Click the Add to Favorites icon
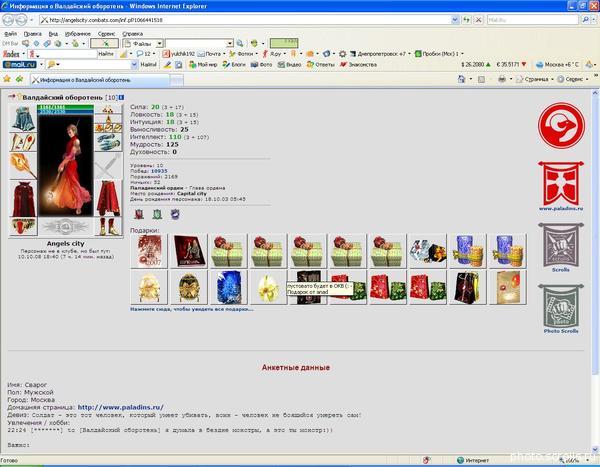The width and height of the screenshot is (600, 467). (19, 79)
